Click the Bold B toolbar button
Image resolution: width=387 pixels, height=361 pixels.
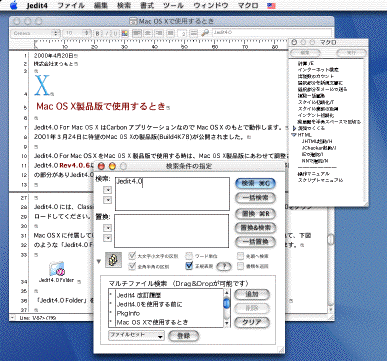pos(98,33)
